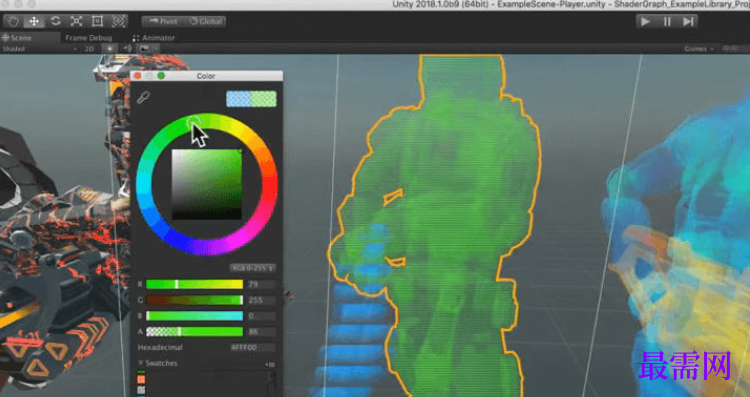Toggle scene lighting sun icon

pos(110,49)
